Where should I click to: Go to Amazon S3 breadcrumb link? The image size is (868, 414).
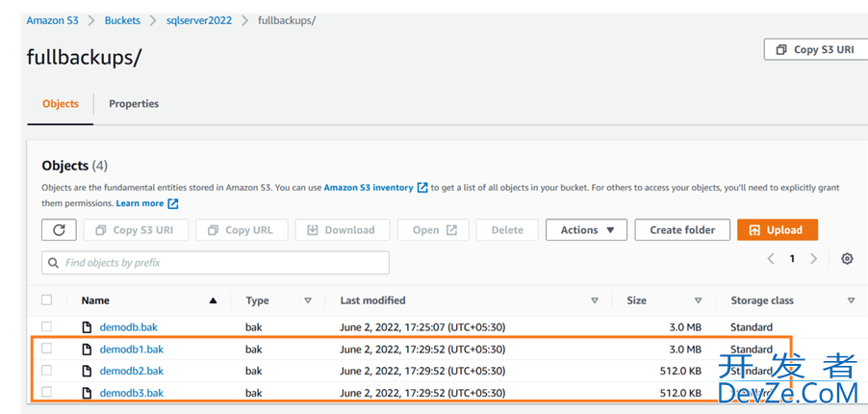tap(53, 20)
